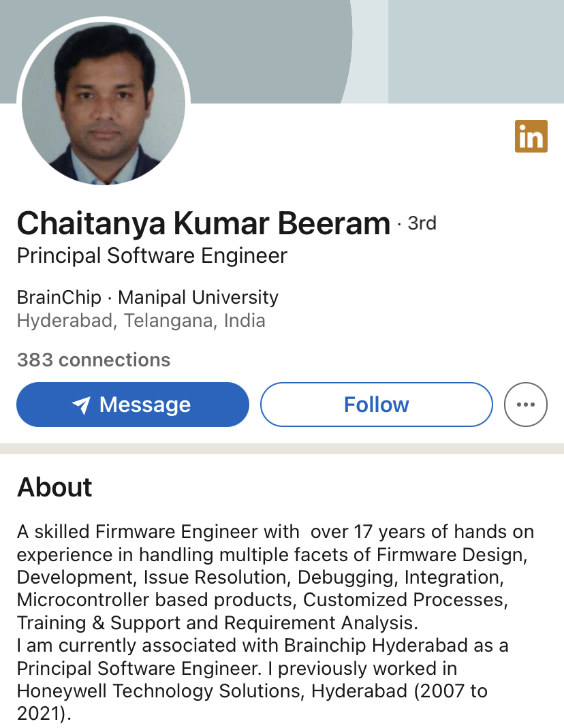The image size is (564, 728).
Task: Follow Chaitanya Kumar Beeram
Action: (x=376, y=405)
